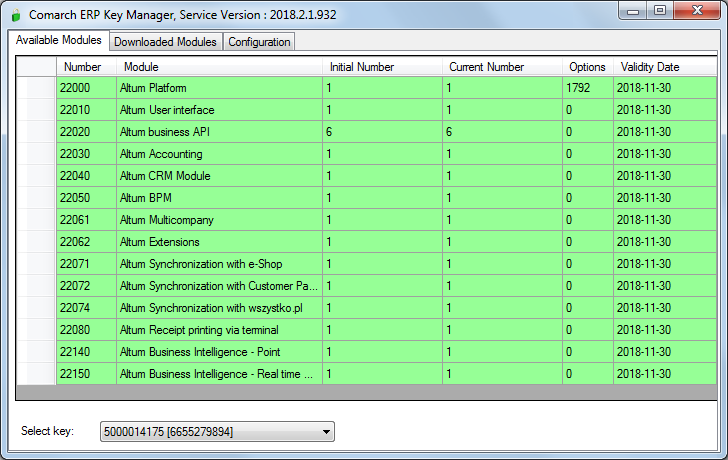The image size is (728, 460).
Task: Select Altum Business Intelligence - Real time cell
Action: click(x=219, y=374)
